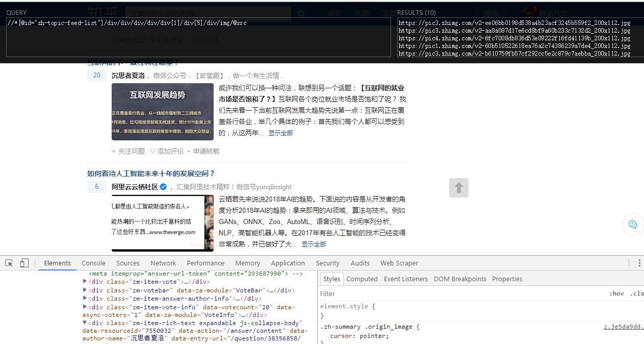The width and height of the screenshot is (644, 344).
Task: Click the AI faces thumbnail image
Action: click(x=163, y=223)
